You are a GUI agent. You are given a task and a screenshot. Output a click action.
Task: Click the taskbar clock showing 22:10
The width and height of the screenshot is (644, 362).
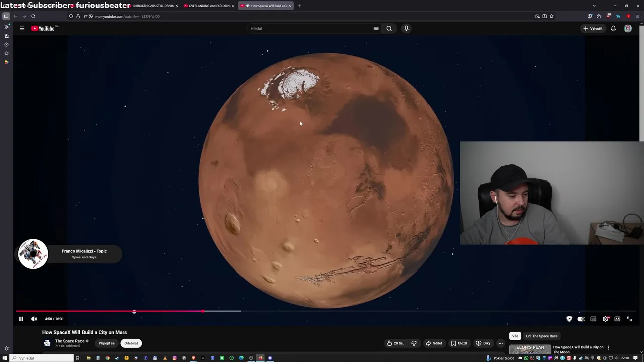625,358
